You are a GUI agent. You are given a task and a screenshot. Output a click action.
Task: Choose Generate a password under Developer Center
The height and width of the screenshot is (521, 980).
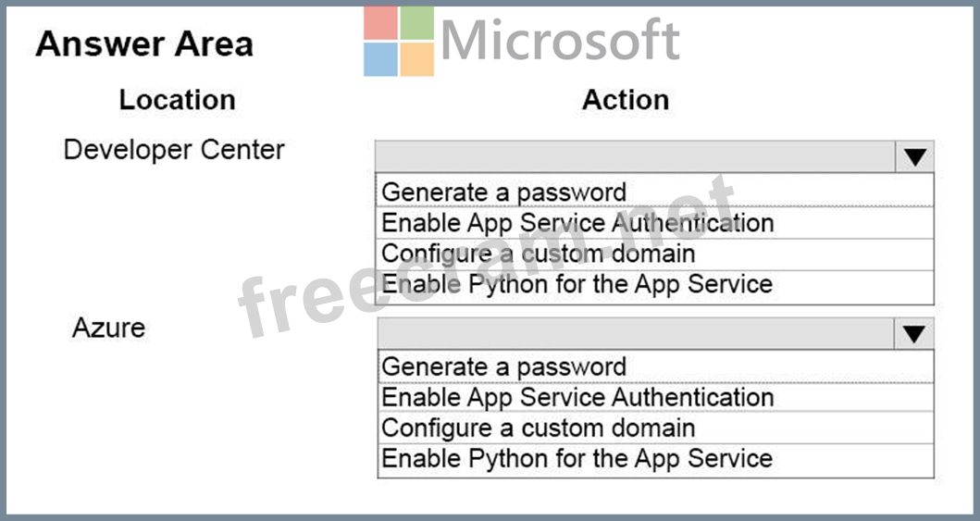coord(504,192)
